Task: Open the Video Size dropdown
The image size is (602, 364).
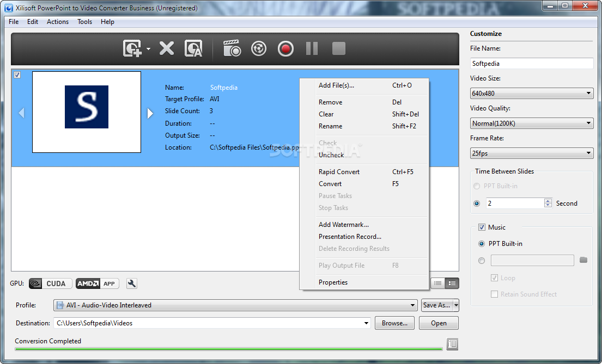Action: point(532,93)
